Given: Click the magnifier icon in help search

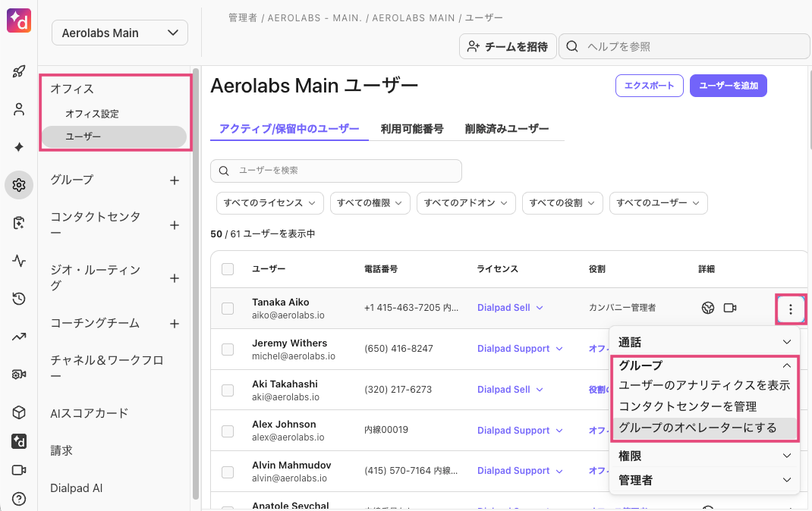Looking at the screenshot, I should [x=572, y=46].
